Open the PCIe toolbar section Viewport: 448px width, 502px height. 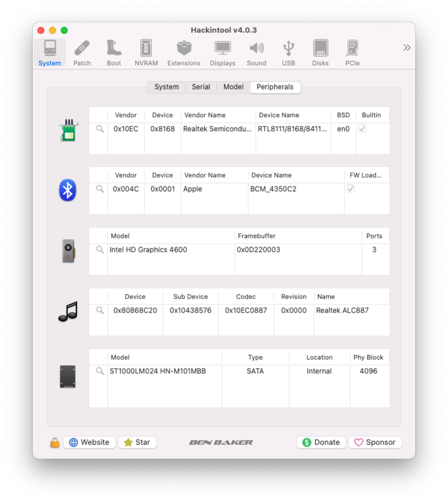point(352,53)
